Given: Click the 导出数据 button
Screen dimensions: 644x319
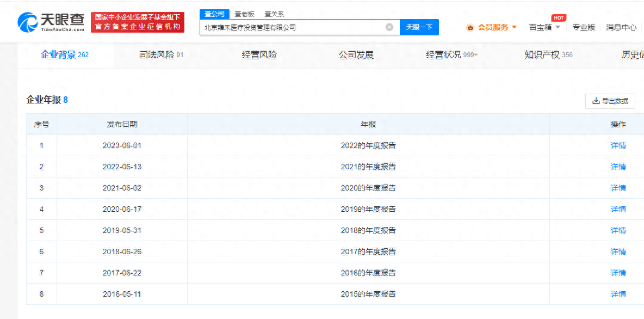Looking at the screenshot, I should (610, 101).
